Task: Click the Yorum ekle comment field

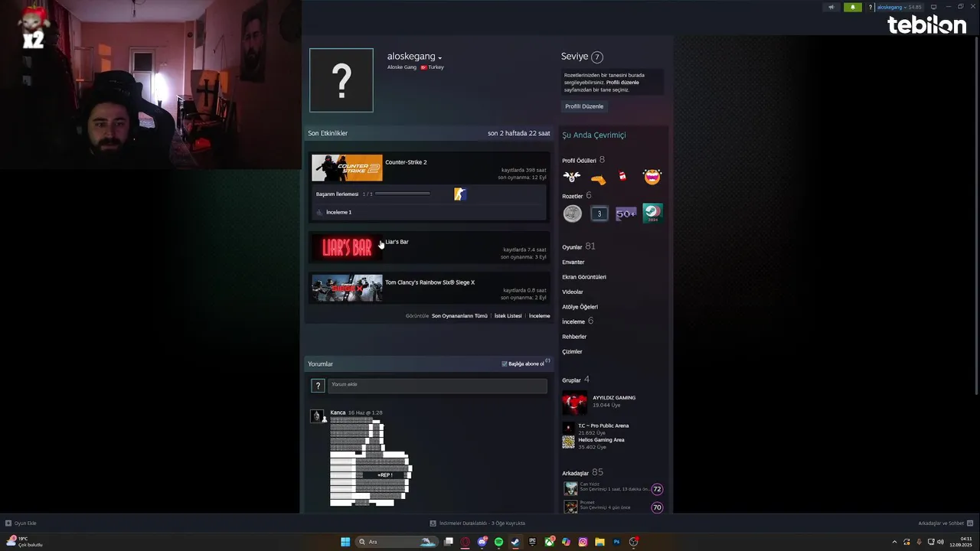Action: coord(437,386)
